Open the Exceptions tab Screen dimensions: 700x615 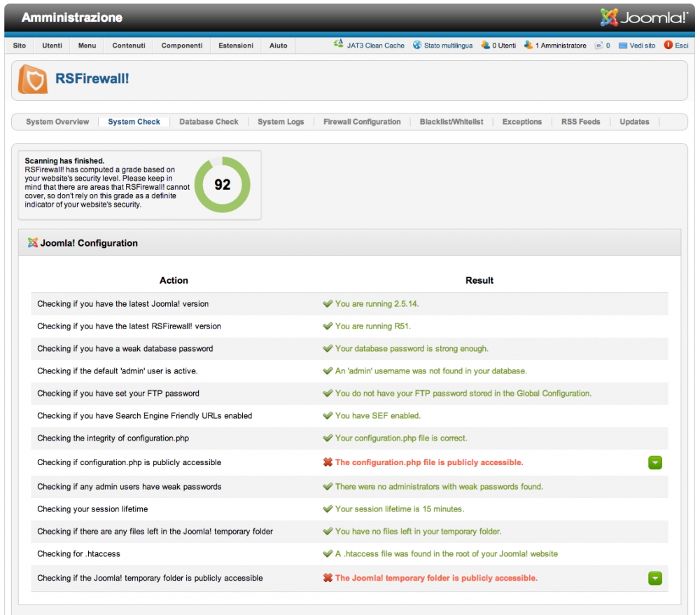point(522,121)
